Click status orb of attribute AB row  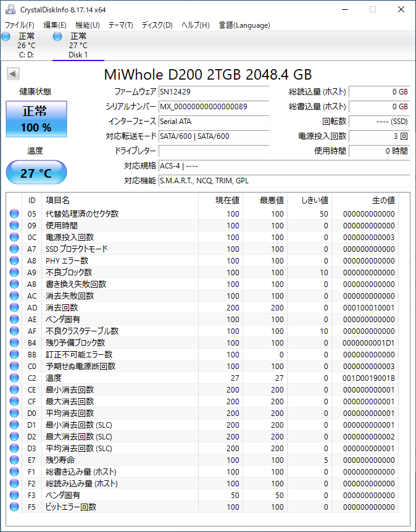click(x=14, y=284)
